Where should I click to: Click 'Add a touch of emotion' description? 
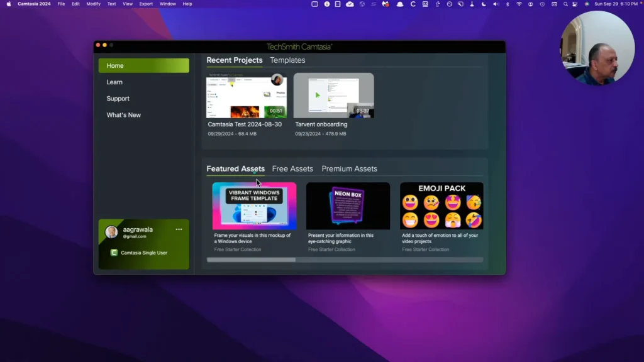tap(440, 238)
